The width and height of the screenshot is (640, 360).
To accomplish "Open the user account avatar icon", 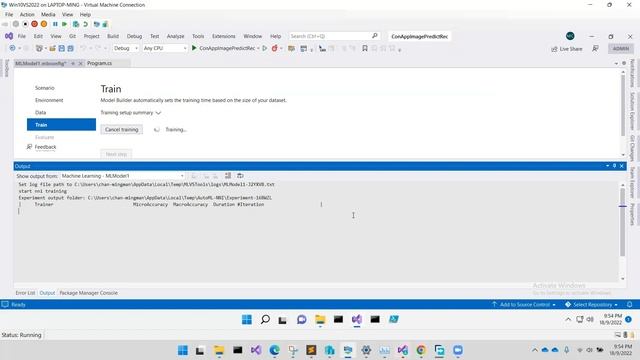I will (570, 36).
